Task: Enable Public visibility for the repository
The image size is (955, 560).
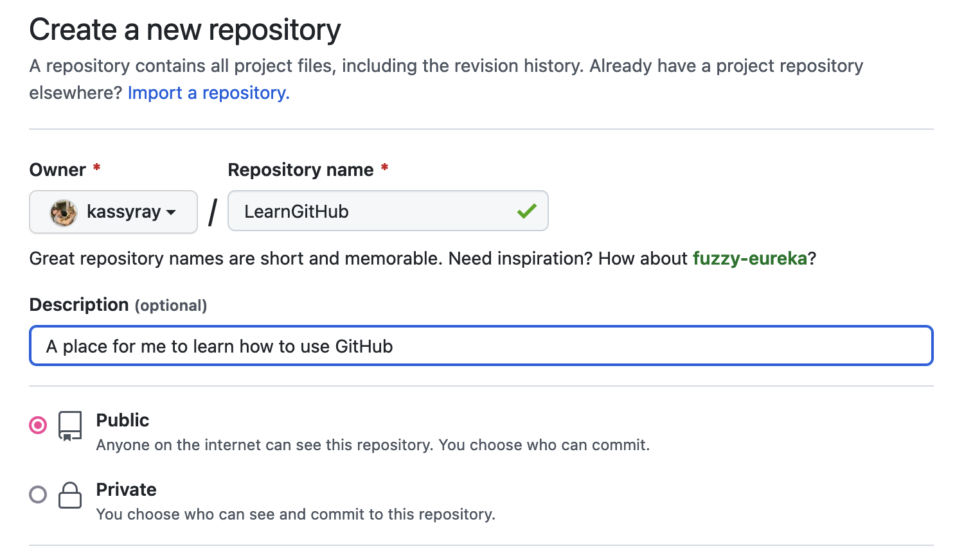Action: [x=37, y=424]
